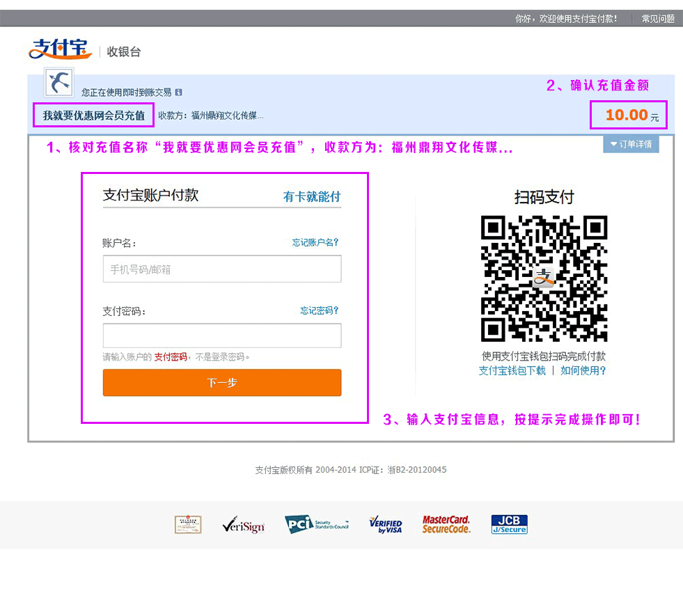
Task: Open the 支付宝钱包下载 link
Action: point(512,370)
